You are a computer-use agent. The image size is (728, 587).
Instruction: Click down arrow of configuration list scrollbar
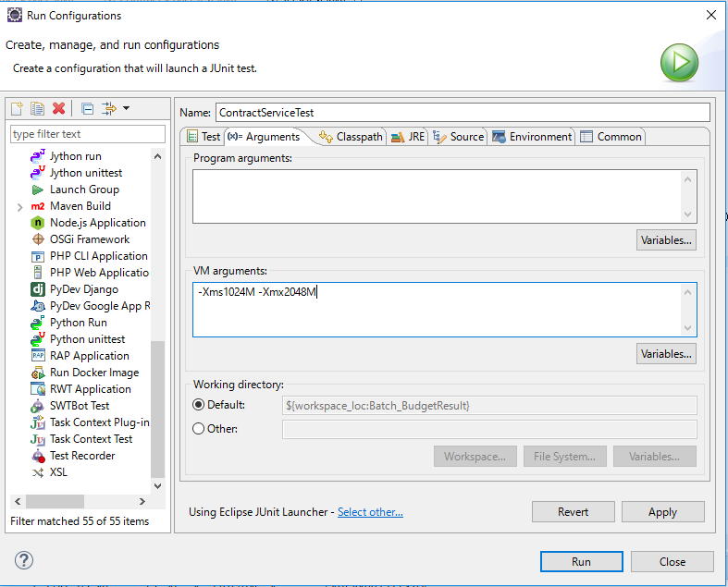click(158, 486)
